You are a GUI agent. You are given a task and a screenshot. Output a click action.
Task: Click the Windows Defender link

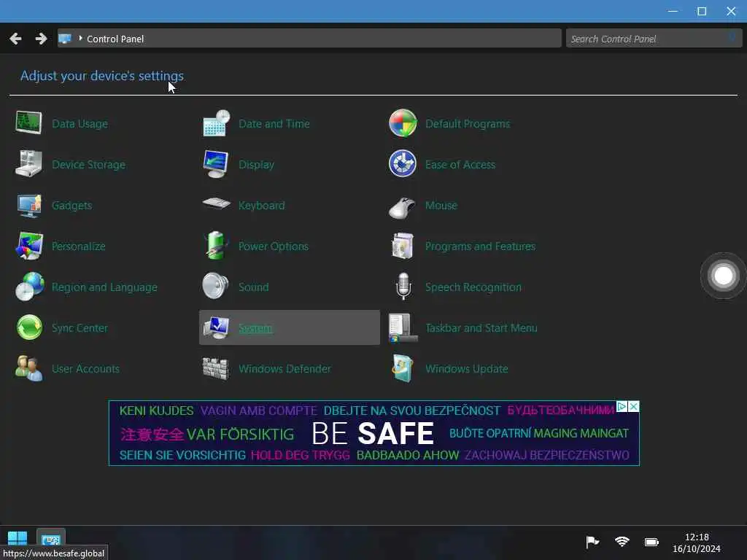point(285,369)
